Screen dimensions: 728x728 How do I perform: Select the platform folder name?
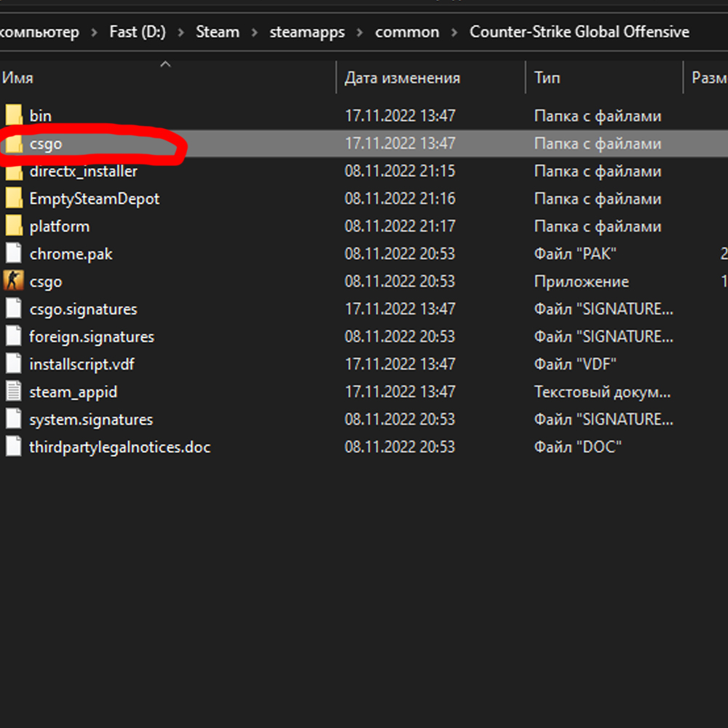coord(60,226)
